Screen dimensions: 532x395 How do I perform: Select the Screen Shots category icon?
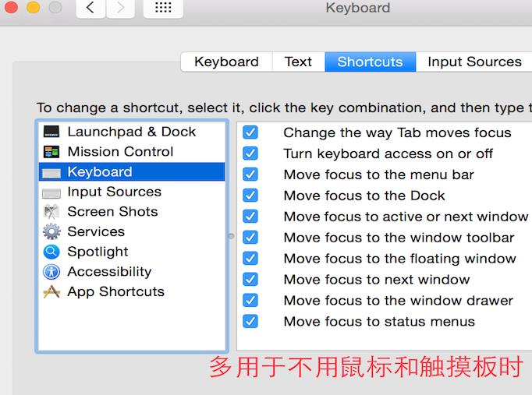pos(51,212)
